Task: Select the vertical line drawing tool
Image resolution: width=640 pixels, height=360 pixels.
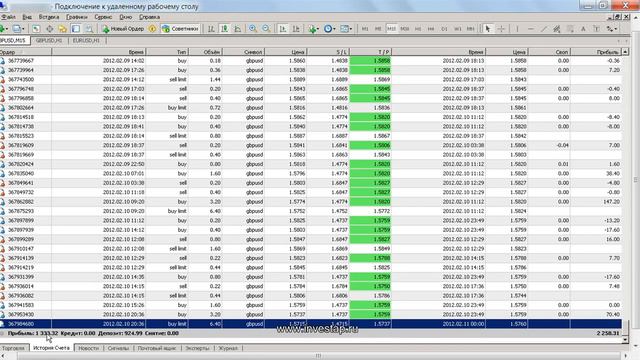Action: pos(517,29)
